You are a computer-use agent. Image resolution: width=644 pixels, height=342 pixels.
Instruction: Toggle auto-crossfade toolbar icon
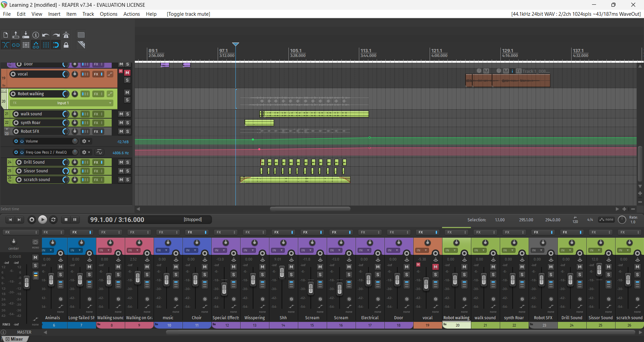pos(6,45)
